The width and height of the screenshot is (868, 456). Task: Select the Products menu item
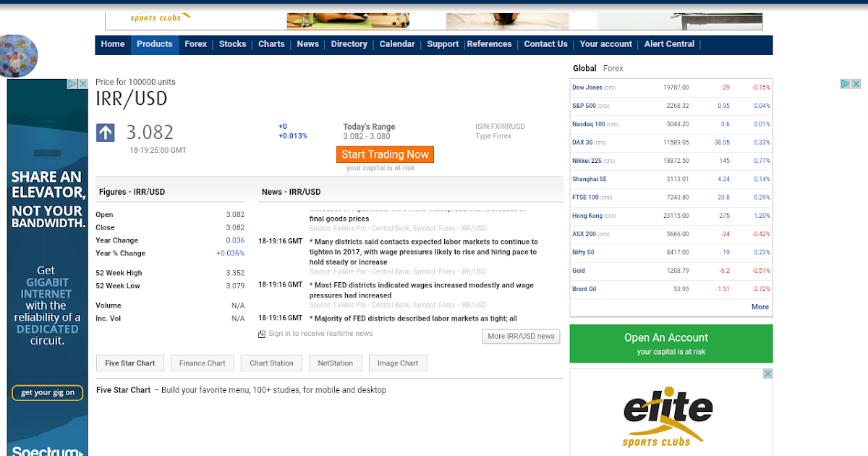(x=155, y=44)
